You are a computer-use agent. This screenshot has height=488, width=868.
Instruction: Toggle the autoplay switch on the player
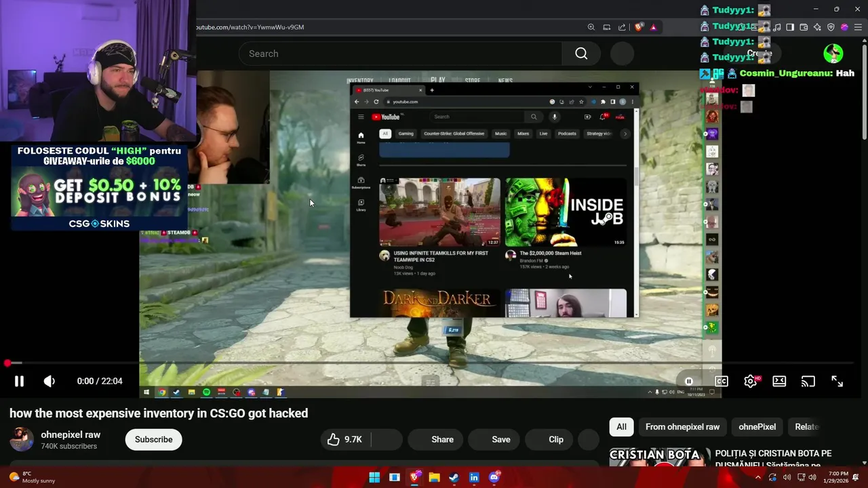click(689, 381)
